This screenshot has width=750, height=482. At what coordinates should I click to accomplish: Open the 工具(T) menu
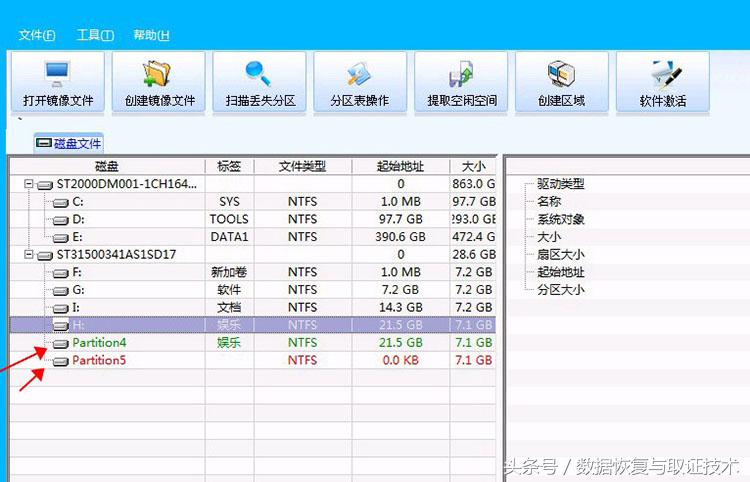tap(95, 35)
